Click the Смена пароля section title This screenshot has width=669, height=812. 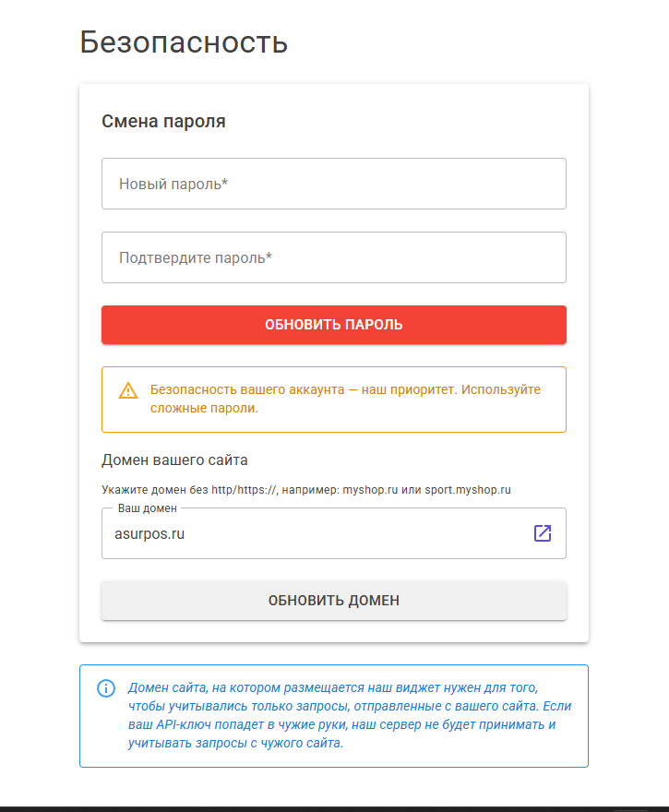click(163, 121)
